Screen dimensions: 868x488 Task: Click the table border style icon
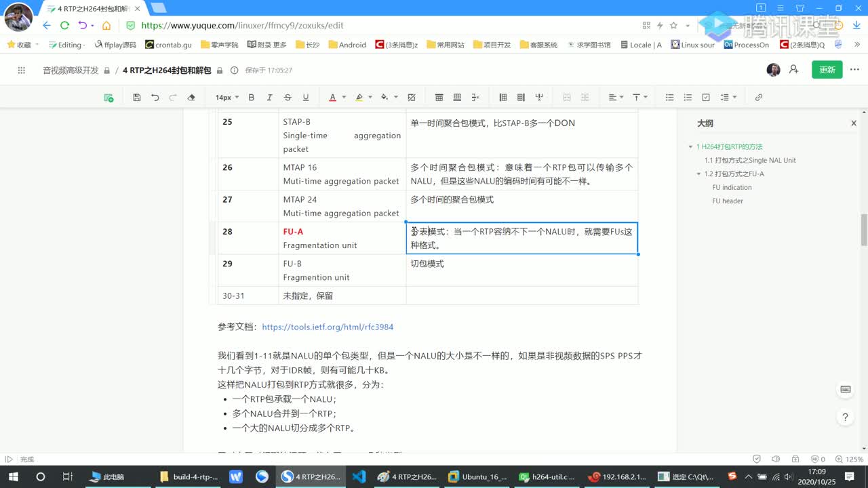click(412, 98)
